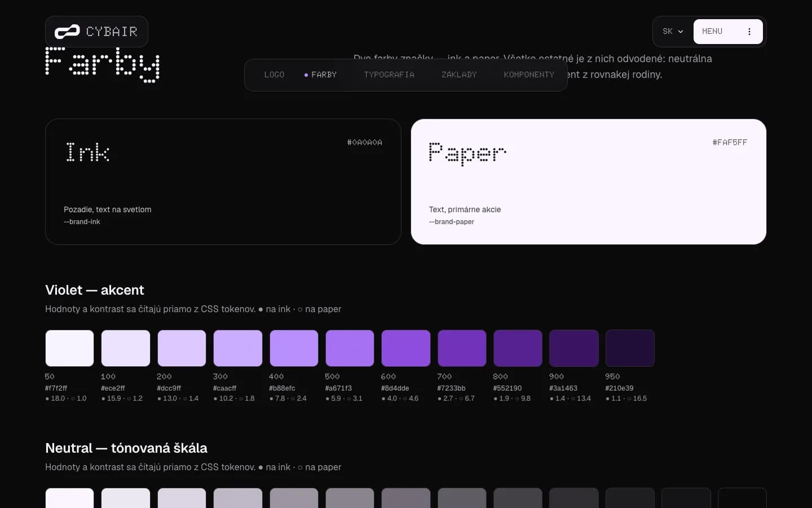Select the violet 800 swatch
This screenshot has height=508, width=812.
click(x=518, y=348)
